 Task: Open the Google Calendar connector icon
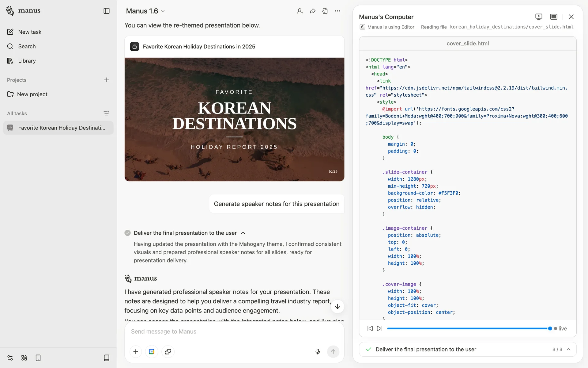coord(152,351)
